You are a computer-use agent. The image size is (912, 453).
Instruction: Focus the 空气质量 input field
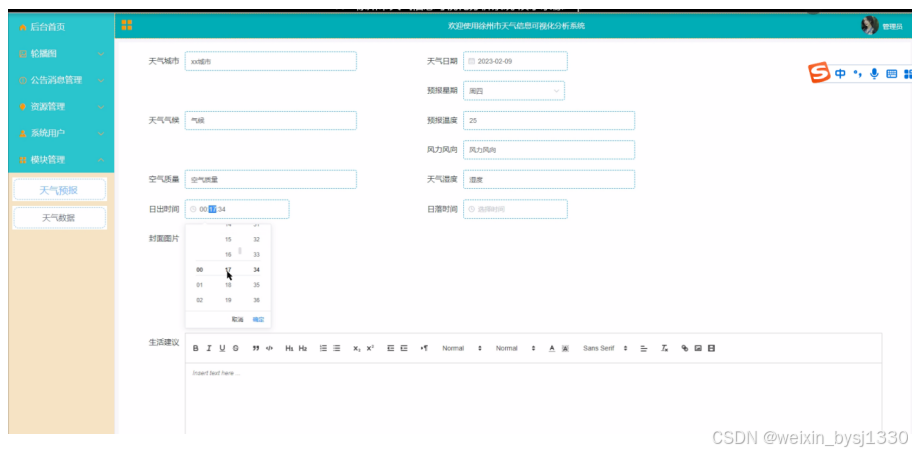[x=270, y=180]
